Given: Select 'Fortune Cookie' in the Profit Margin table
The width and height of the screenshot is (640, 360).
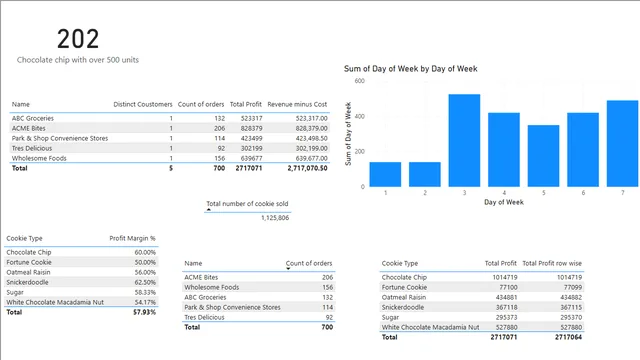Looking at the screenshot, I should pos(29,262).
